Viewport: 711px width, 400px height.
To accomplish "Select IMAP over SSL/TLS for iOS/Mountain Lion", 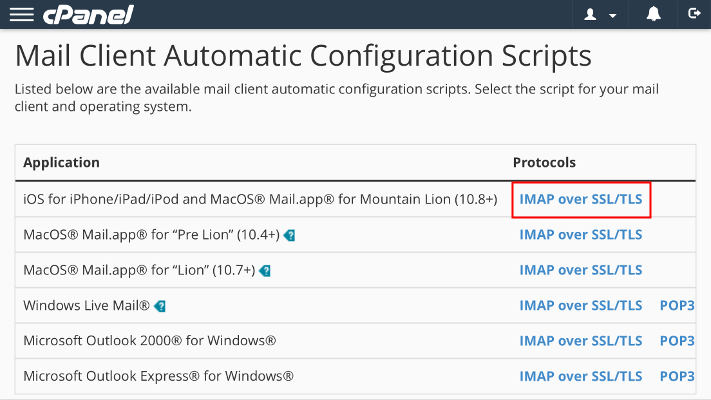I will [581, 199].
